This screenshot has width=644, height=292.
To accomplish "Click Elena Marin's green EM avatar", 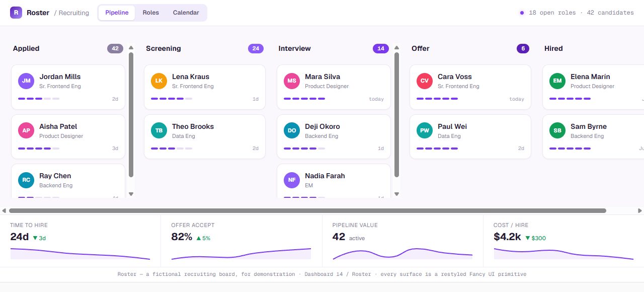I will point(557,81).
